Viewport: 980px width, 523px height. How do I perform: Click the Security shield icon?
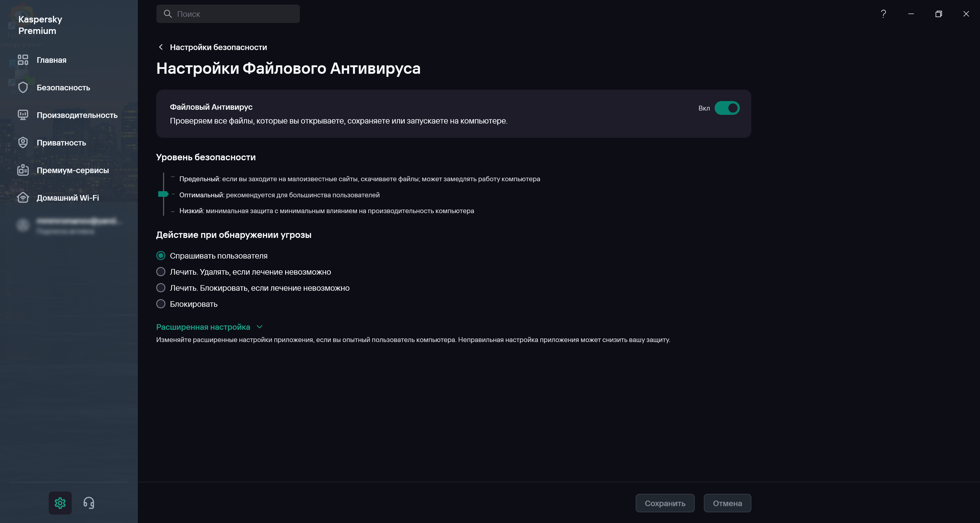[x=23, y=88]
